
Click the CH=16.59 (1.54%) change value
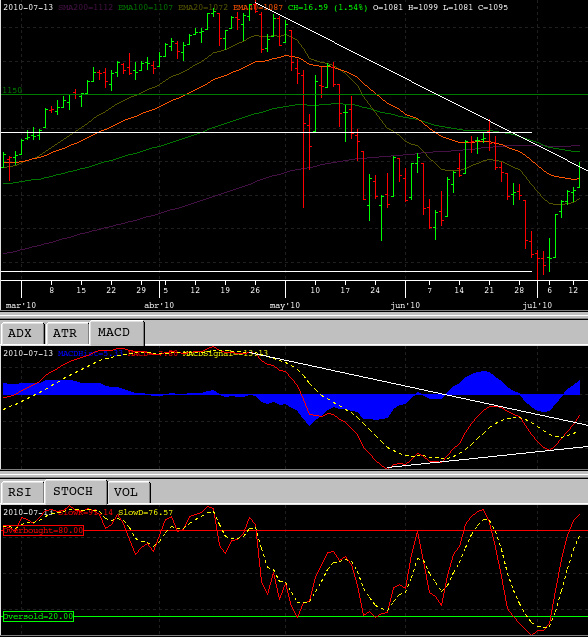click(328, 7)
